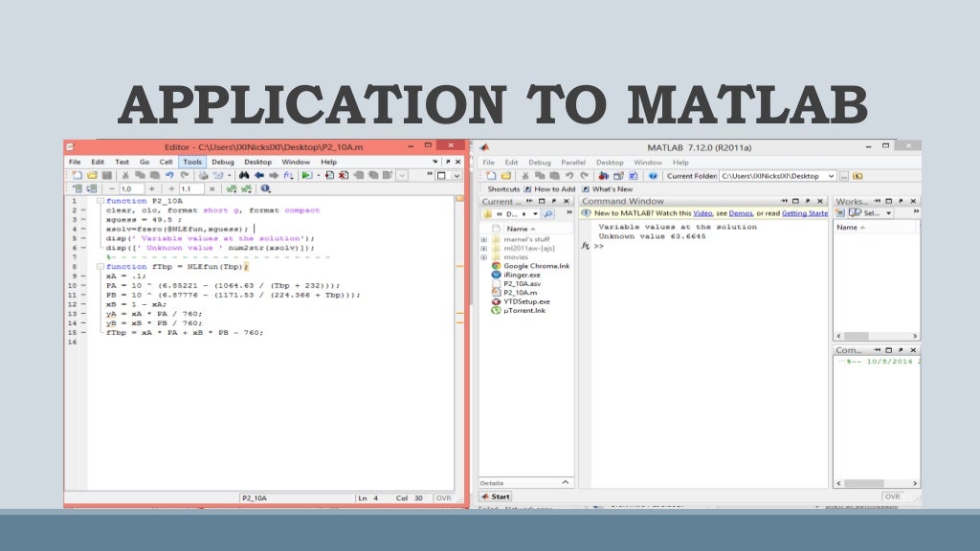
Task: Open Tools menu in Editor
Action: coord(192,162)
